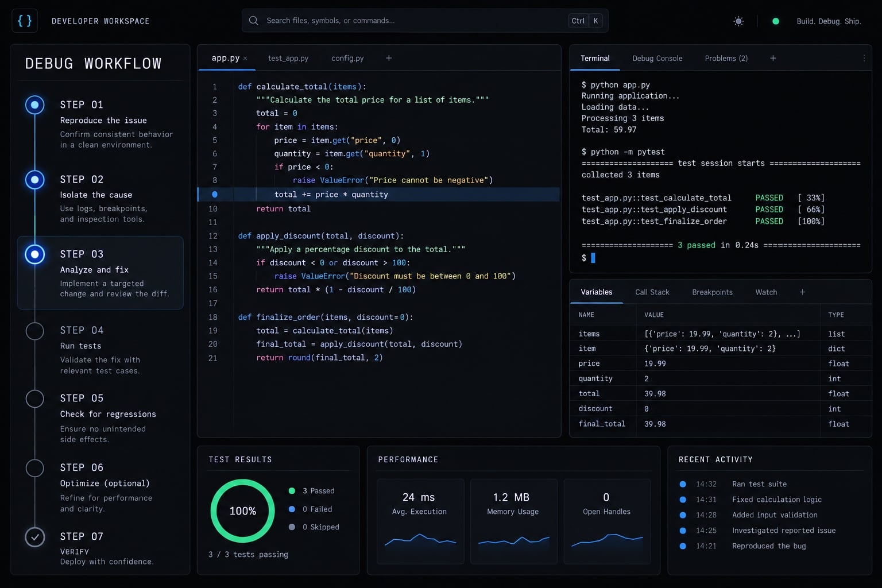The height and width of the screenshot is (588, 882).
Task: Click the curly braces workspace logo
Action: (x=25, y=21)
